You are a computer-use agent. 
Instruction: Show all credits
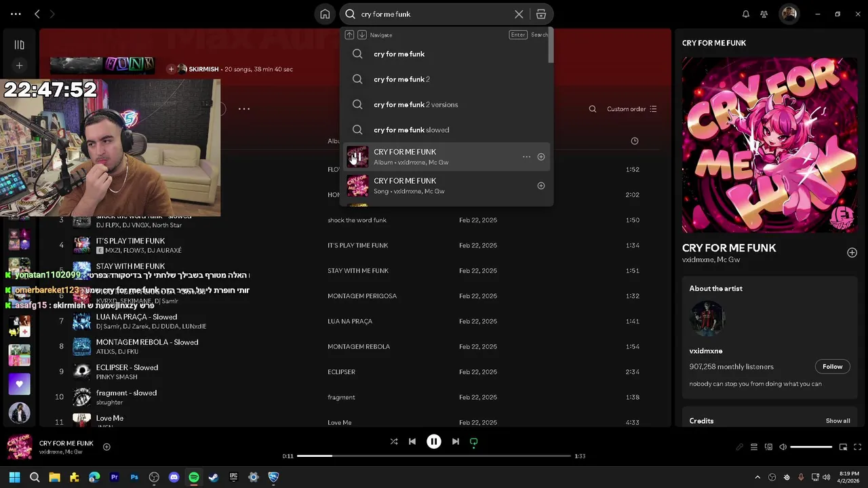837,421
